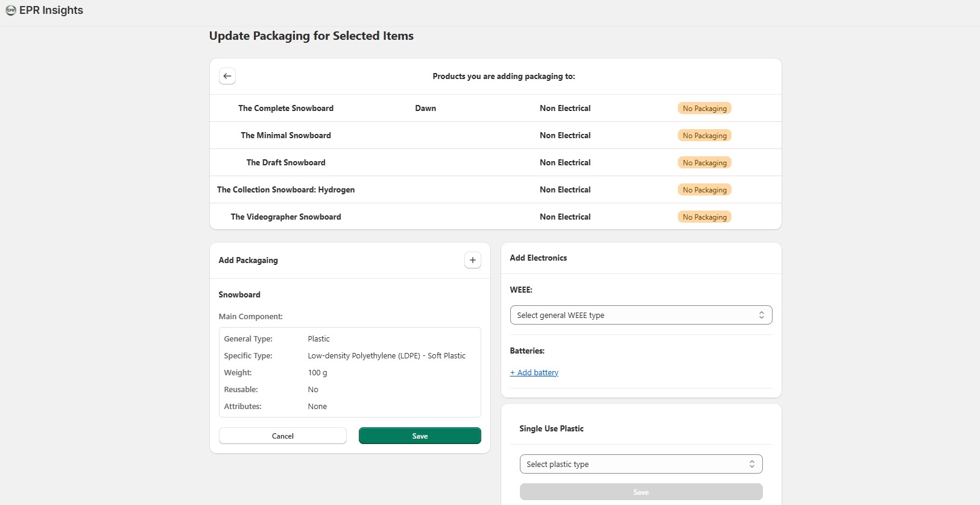The width and height of the screenshot is (980, 505).
Task: Click the green Save button
Action: click(x=420, y=436)
